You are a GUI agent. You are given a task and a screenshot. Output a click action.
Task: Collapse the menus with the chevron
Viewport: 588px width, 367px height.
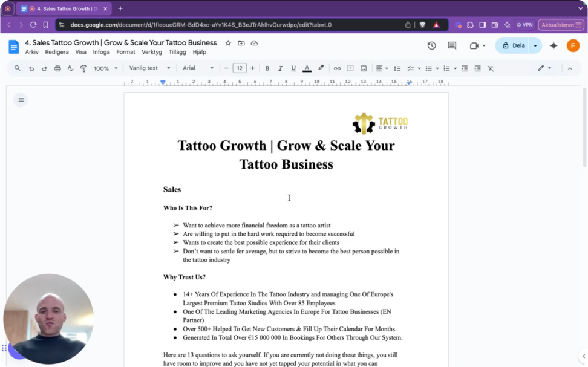[570, 68]
